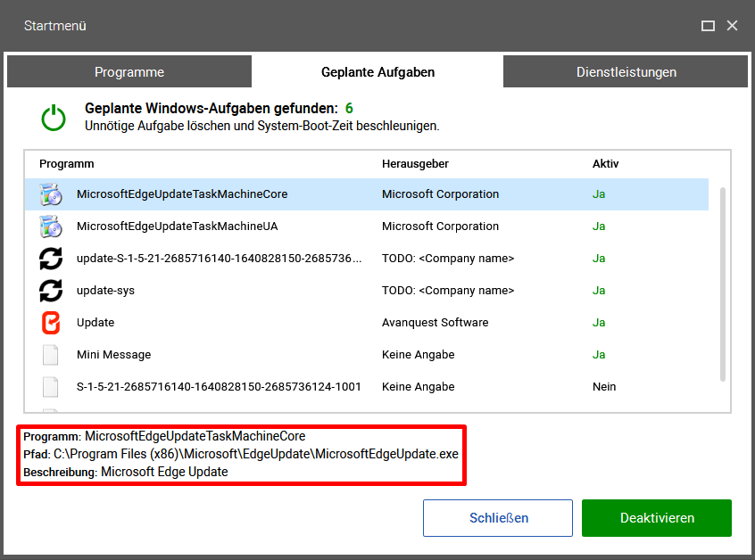This screenshot has width=755, height=560.
Task: Sort by the Programm column header
Action: [66, 163]
